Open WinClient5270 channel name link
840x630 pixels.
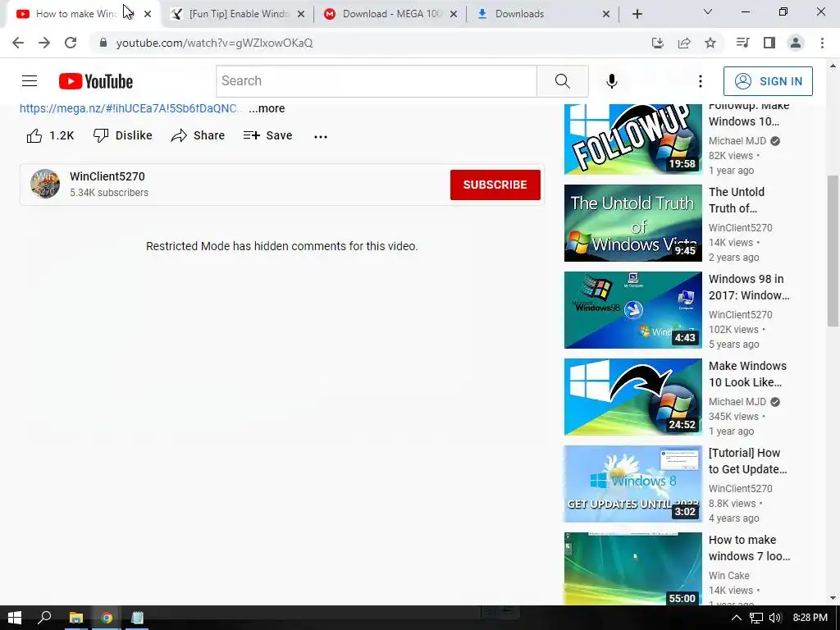[x=107, y=176]
